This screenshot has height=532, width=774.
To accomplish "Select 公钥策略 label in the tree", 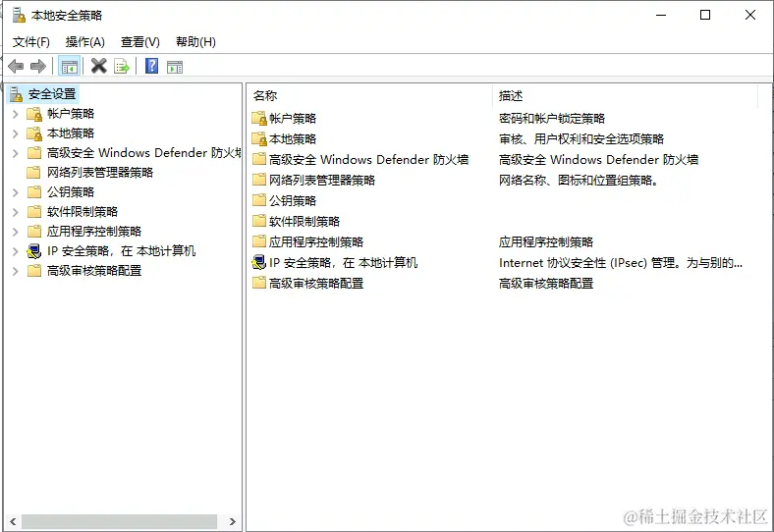I will click(71, 192).
